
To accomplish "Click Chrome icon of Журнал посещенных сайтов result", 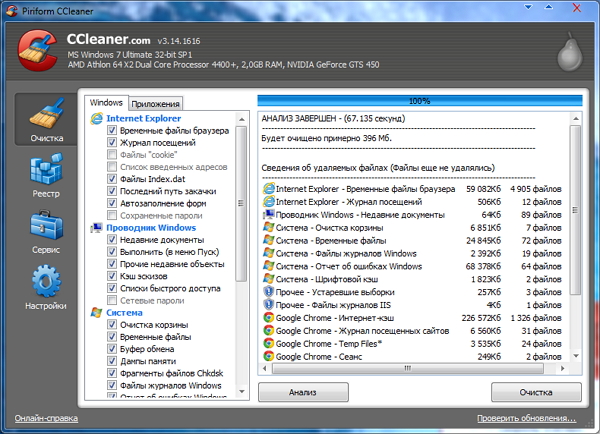I will [x=269, y=331].
